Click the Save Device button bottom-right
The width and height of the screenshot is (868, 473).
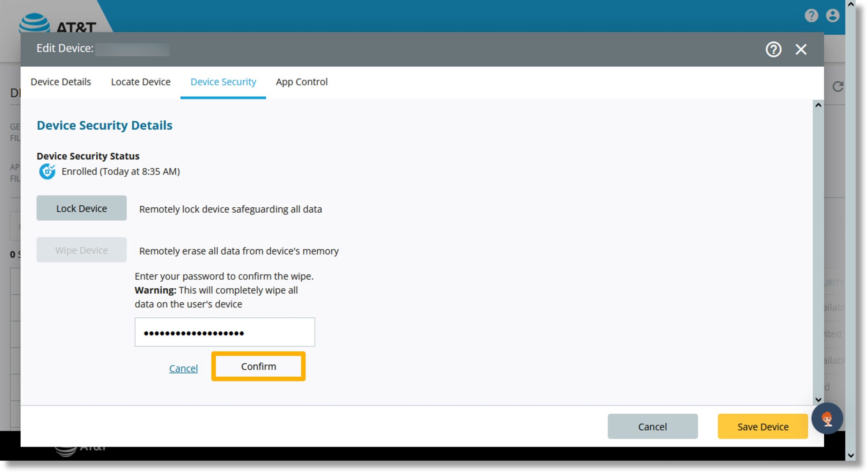tap(763, 427)
